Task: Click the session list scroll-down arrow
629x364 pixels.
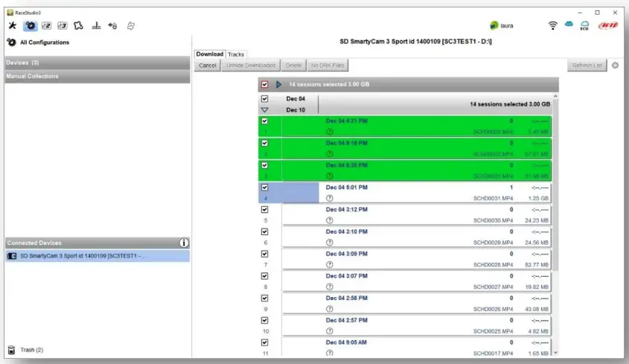Action: (x=555, y=353)
